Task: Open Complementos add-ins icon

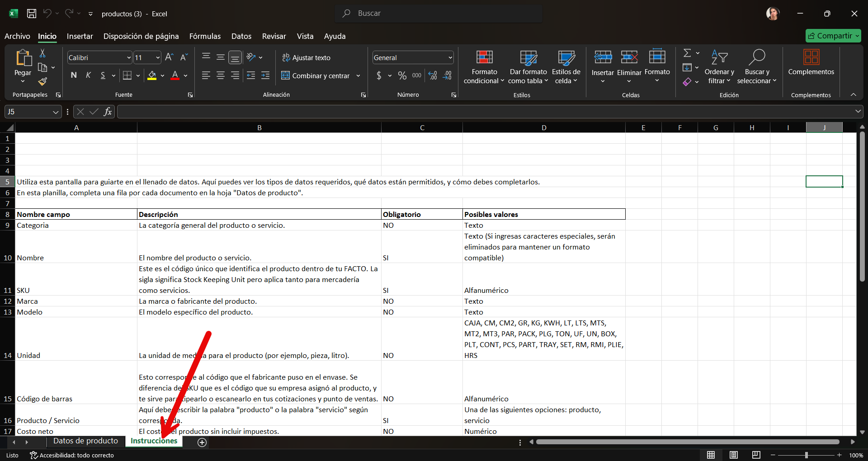Action: coord(811,57)
